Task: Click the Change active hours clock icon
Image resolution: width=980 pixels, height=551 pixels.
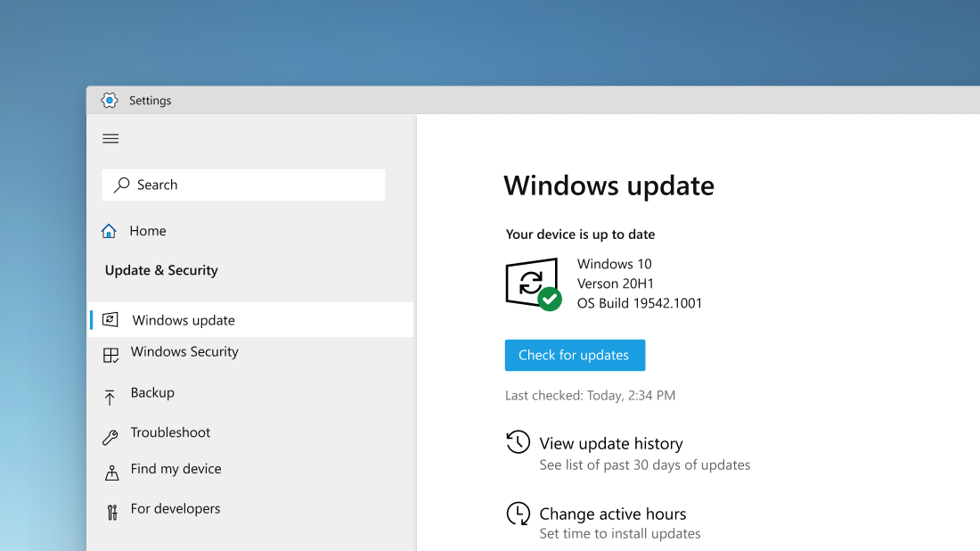Action: (517, 513)
